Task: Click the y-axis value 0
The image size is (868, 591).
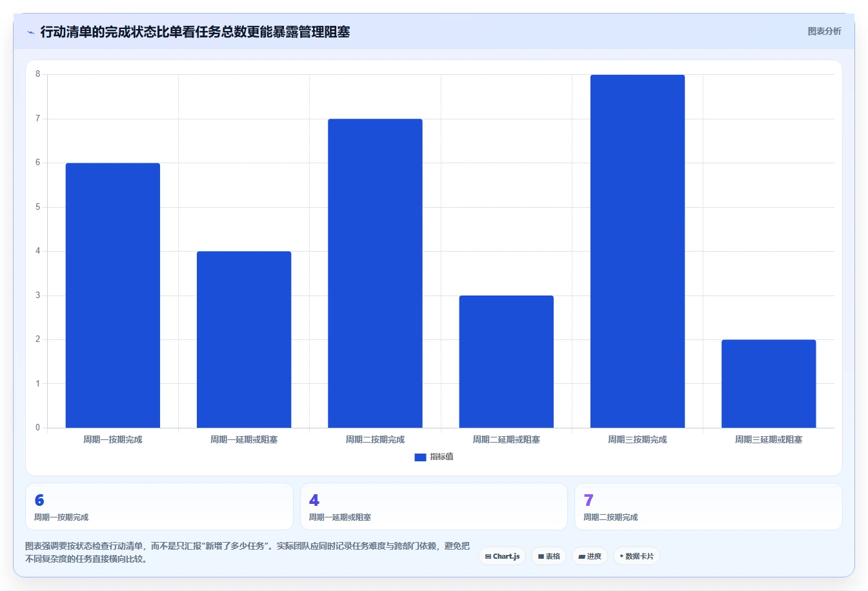Action: [x=37, y=428]
